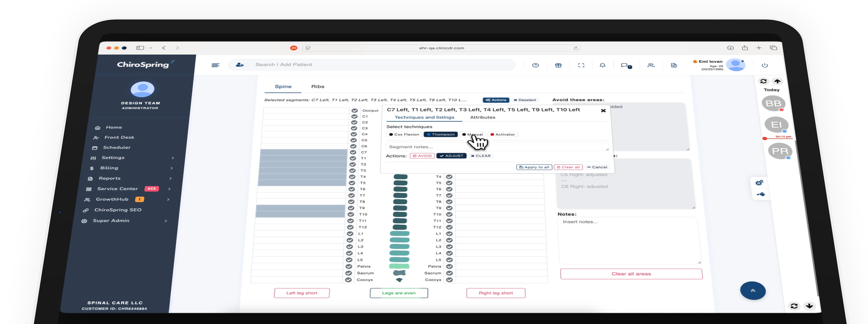The height and width of the screenshot is (324, 868).
Task: Expand the Billing sidebar menu
Action: (109, 168)
